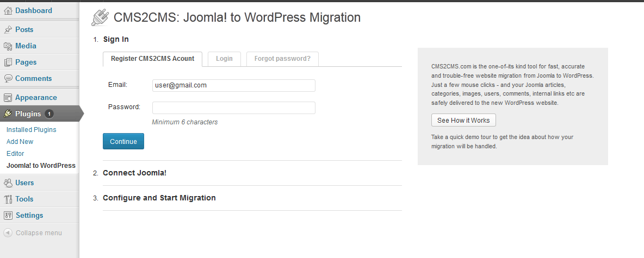Click the 'Password:' field label

(124, 107)
